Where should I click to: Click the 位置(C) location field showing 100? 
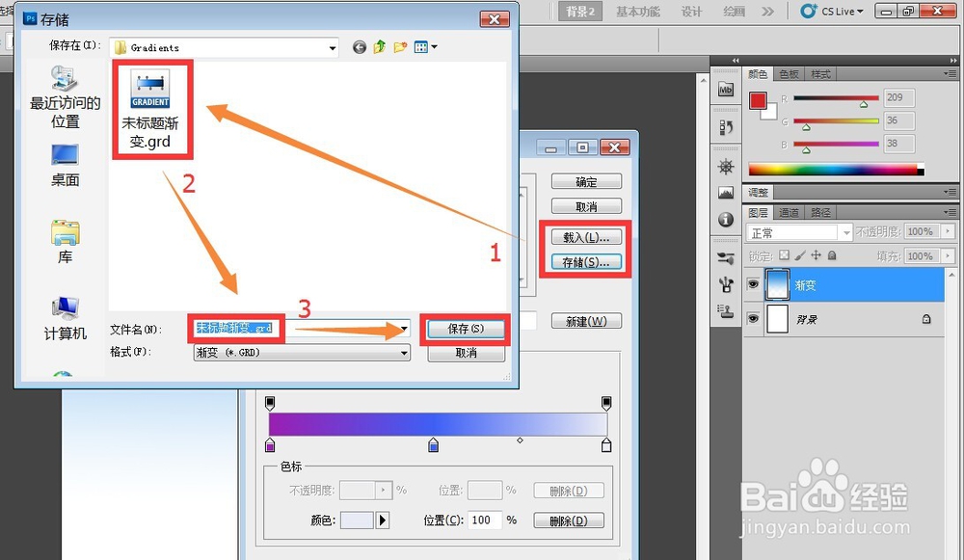pos(485,520)
